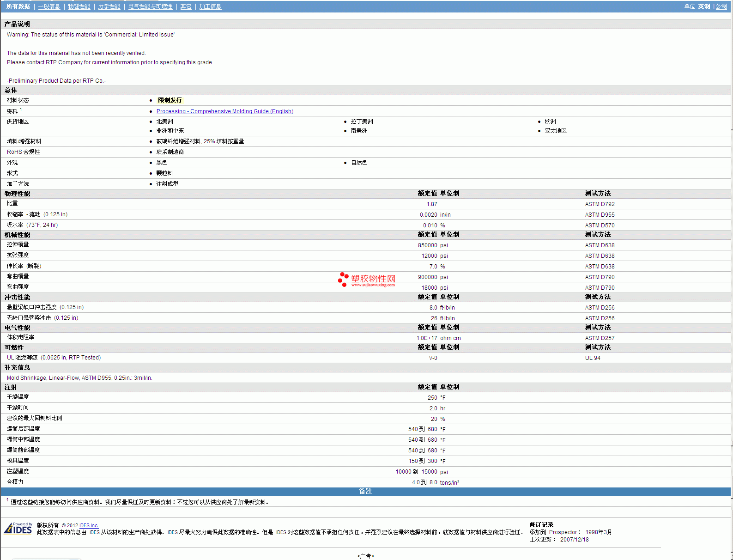Click the 产品说明 section header
Screen dimensions: 733x560
(17, 24)
